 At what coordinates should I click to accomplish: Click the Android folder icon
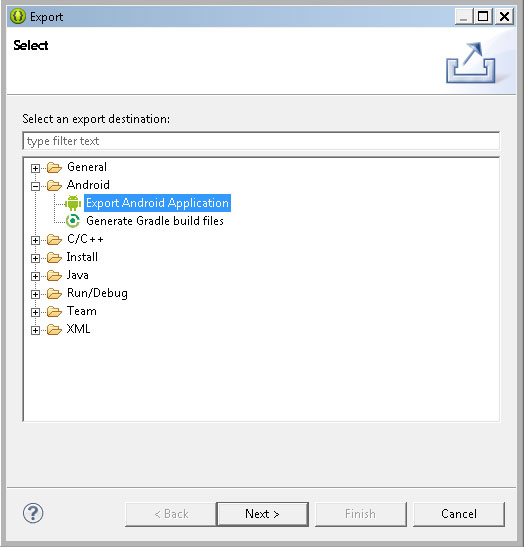(54, 185)
